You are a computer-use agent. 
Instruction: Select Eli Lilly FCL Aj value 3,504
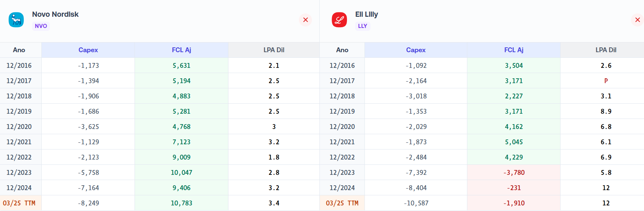pos(514,66)
